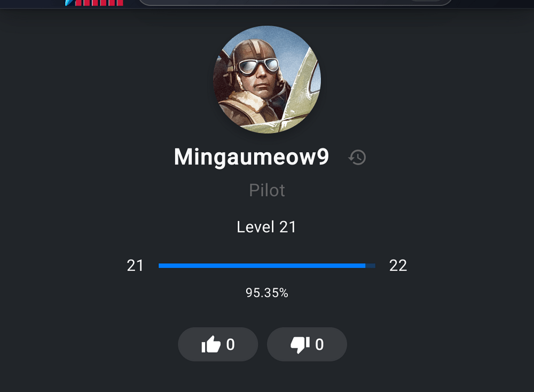534x392 pixels.
Task: Click the 22 label right of progress bar
Action: pyautogui.click(x=398, y=265)
